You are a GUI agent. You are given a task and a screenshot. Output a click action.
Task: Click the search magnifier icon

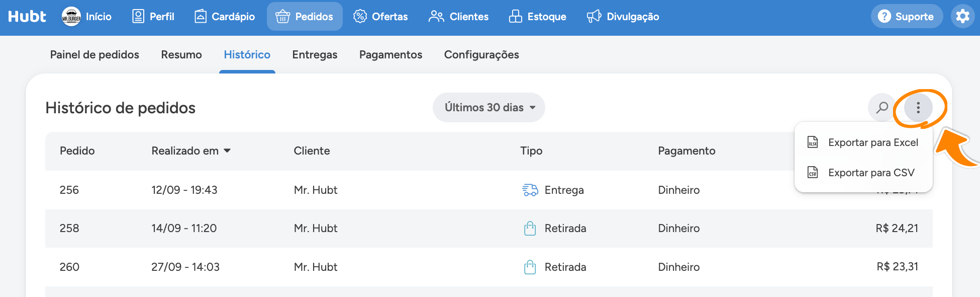pyautogui.click(x=882, y=107)
